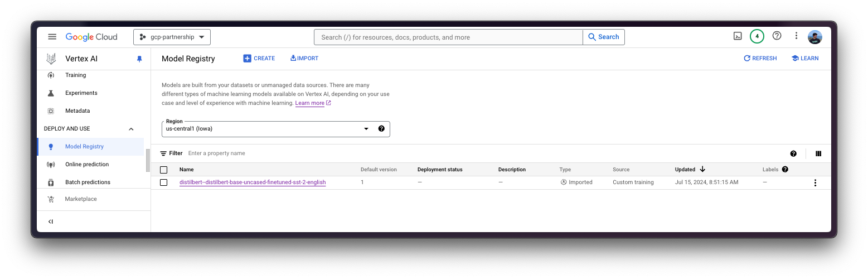The height and width of the screenshot is (279, 868).
Task: Click the Filter icon label
Action: coord(171,153)
